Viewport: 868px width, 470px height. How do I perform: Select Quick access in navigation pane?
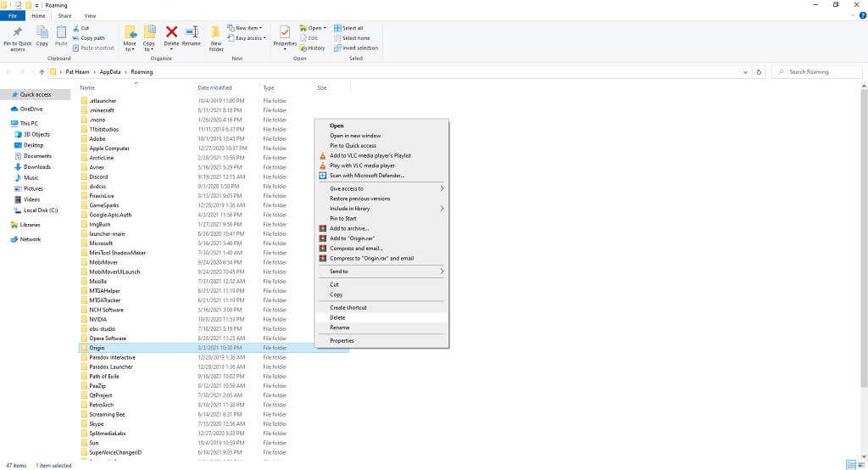(36, 95)
